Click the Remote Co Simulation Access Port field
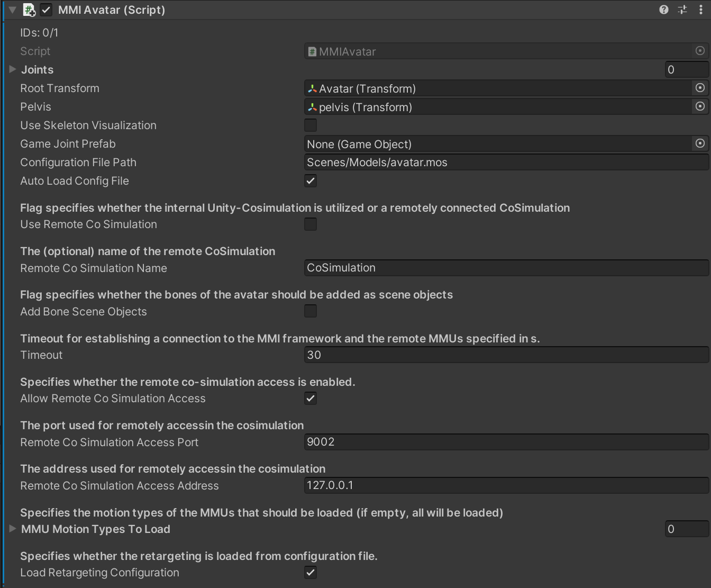This screenshot has height=588, width=711. 506,441
